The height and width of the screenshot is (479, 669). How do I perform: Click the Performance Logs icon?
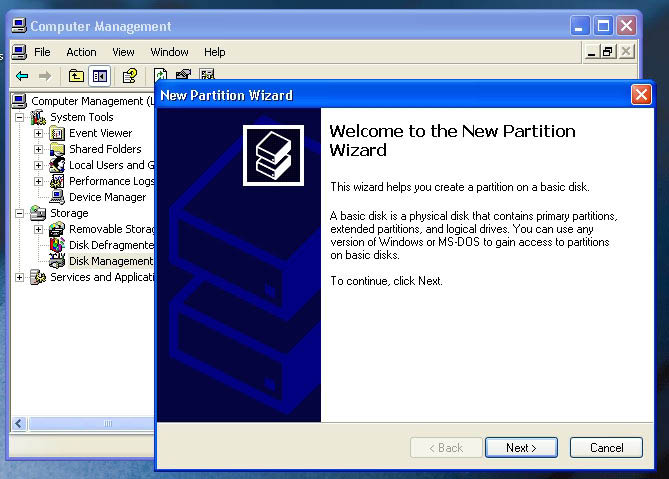tap(57, 181)
